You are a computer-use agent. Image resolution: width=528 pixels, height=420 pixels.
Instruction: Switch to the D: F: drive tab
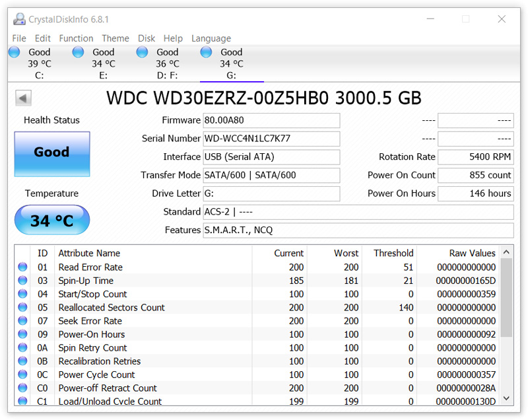[x=168, y=63]
